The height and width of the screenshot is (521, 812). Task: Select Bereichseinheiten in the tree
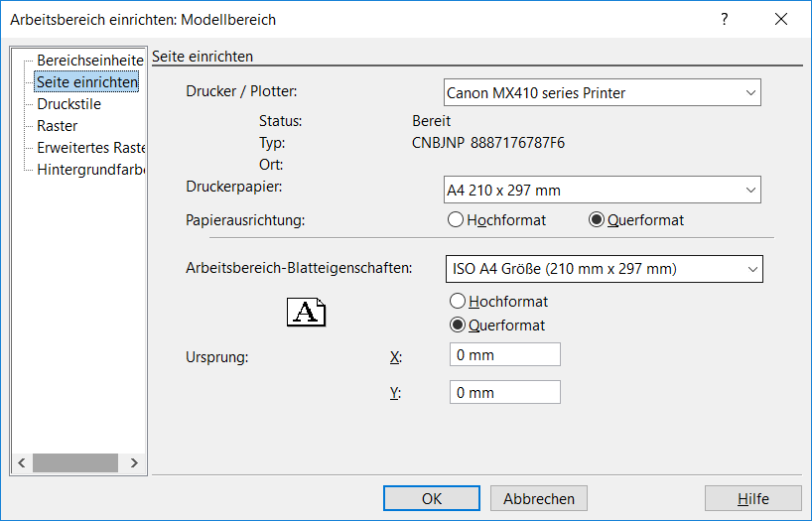(90, 61)
